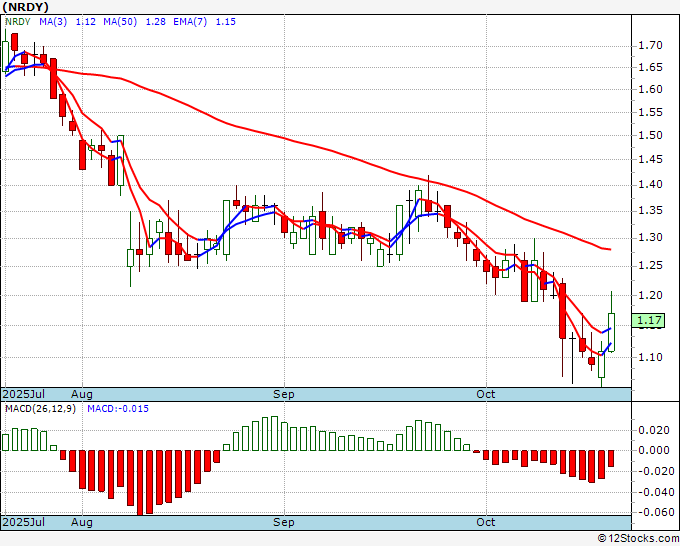Click the 1.35 price axis label
Viewport: 680px width, 546px height.
pyautogui.click(x=650, y=211)
